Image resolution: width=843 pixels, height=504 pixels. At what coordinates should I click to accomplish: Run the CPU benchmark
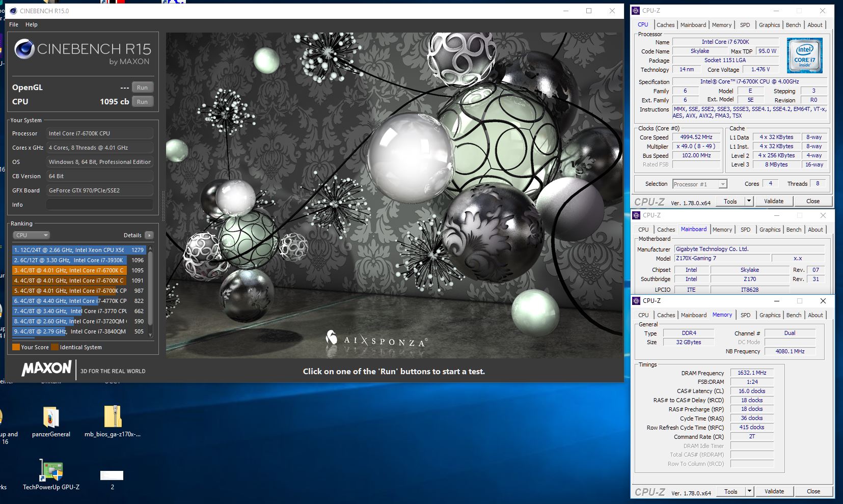coord(143,102)
